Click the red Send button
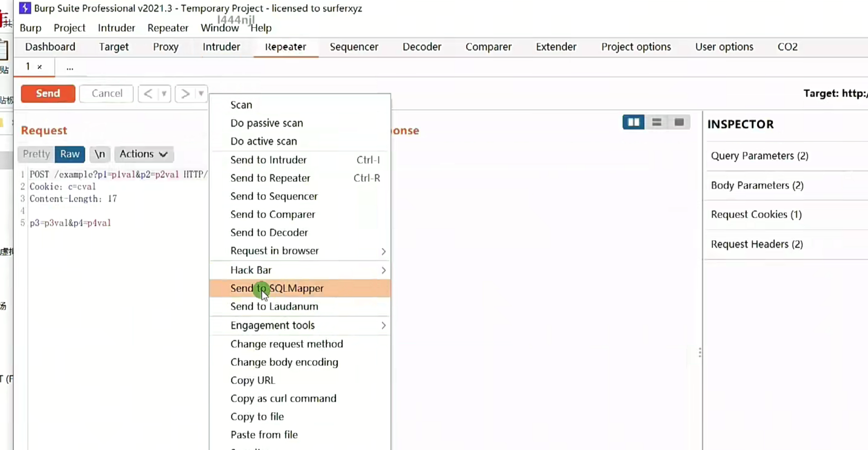The height and width of the screenshot is (450, 868). (x=48, y=94)
